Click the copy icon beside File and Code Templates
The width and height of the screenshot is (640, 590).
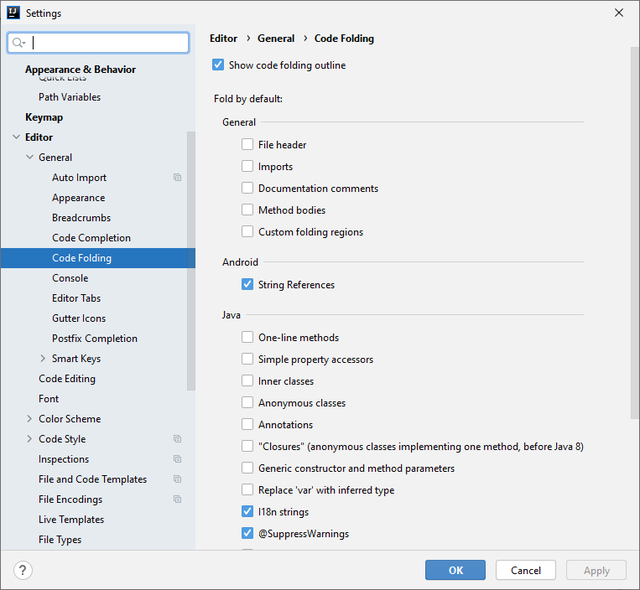177,479
